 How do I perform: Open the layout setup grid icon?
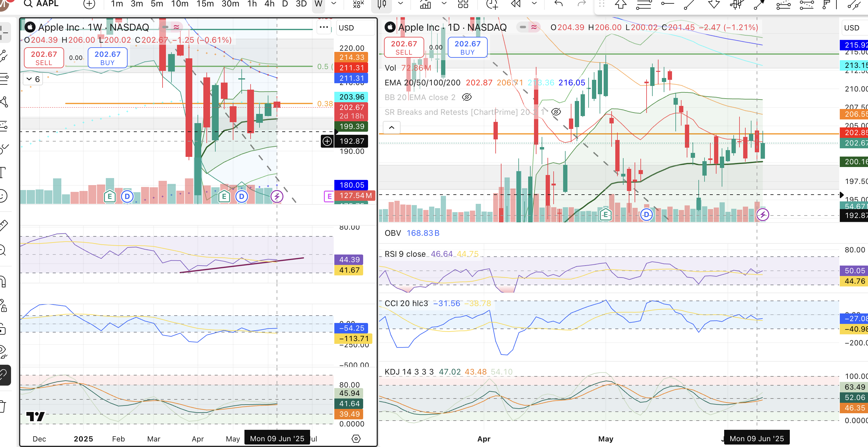pos(463,4)
